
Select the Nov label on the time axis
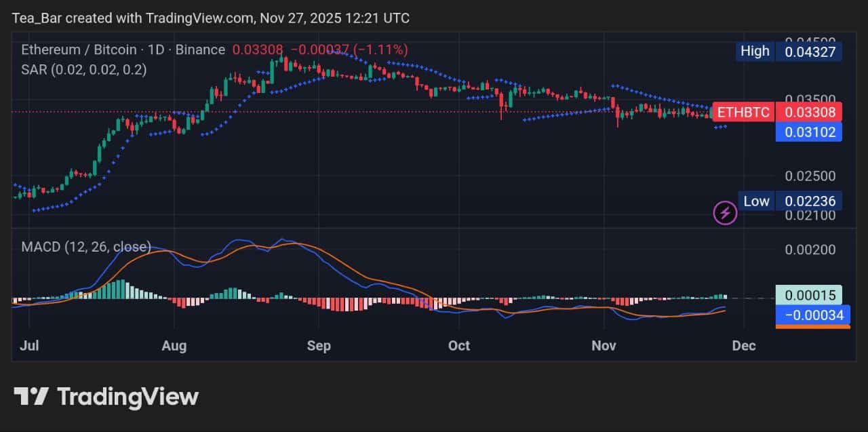[603, 346]
